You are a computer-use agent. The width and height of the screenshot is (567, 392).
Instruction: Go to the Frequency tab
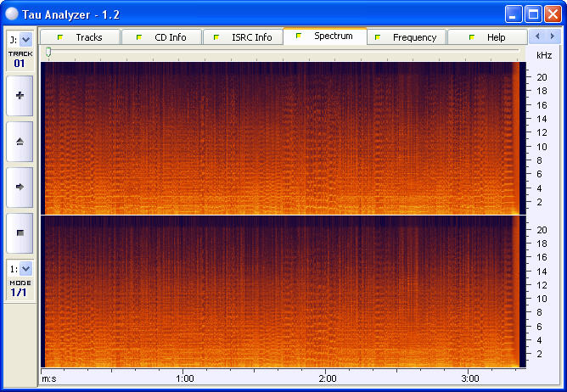pos(406,37)
